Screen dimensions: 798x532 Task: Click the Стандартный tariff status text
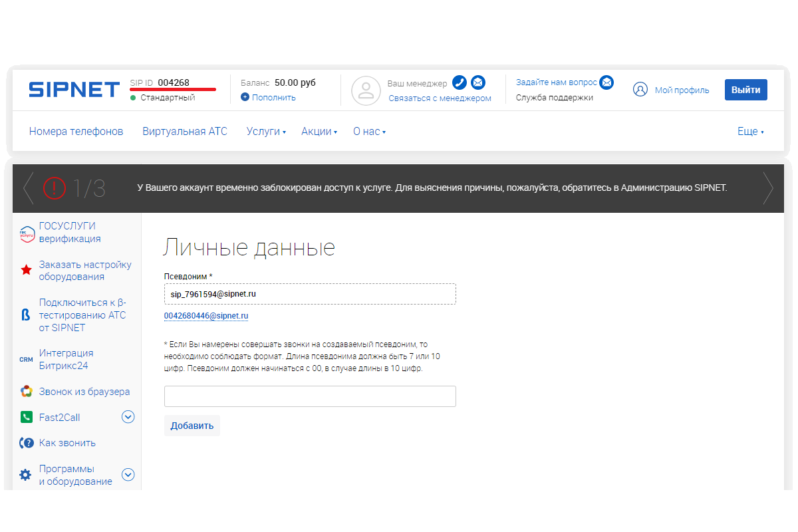(168, 98)
